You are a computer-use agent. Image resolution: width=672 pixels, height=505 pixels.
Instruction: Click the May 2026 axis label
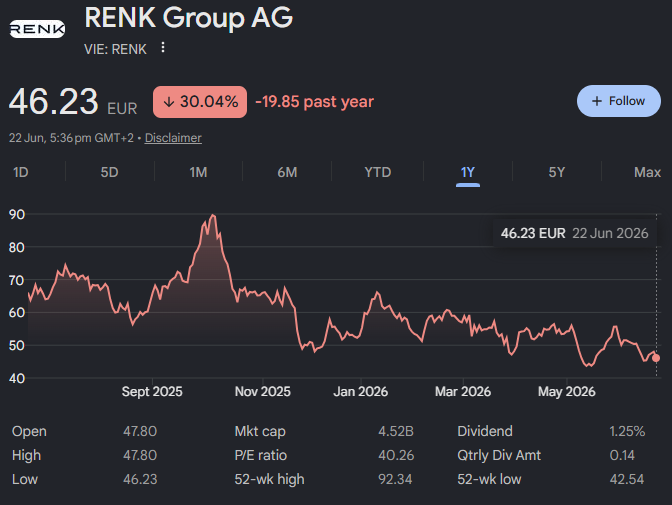pyautogui.click(x=567, y=391)
